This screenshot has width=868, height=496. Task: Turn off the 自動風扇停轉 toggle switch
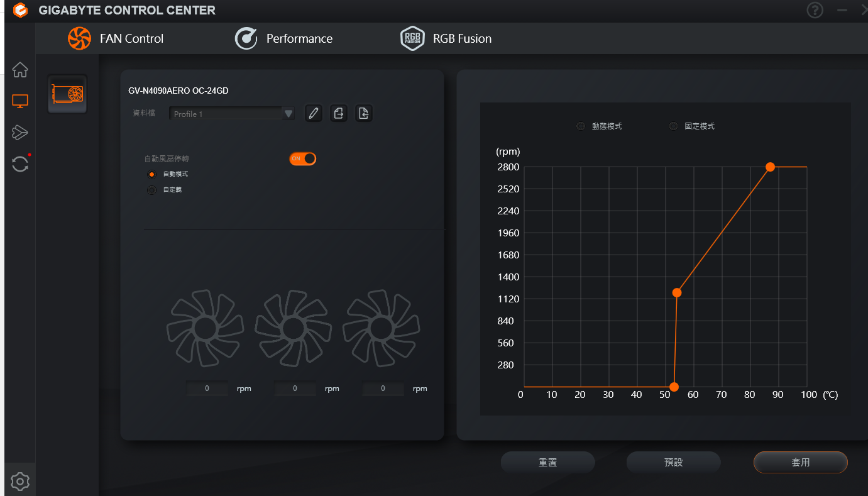302,158
